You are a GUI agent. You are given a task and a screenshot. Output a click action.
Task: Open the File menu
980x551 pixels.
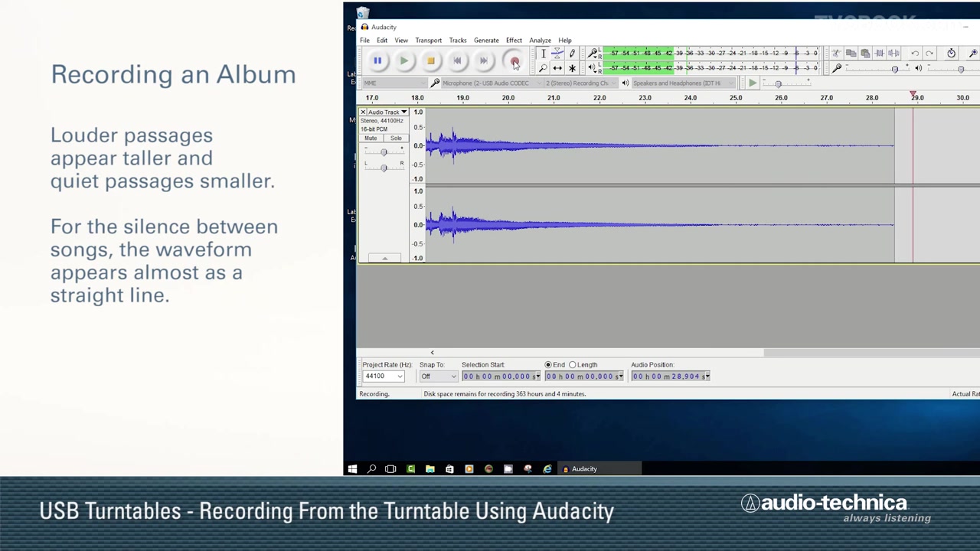[x=364, y=41]
